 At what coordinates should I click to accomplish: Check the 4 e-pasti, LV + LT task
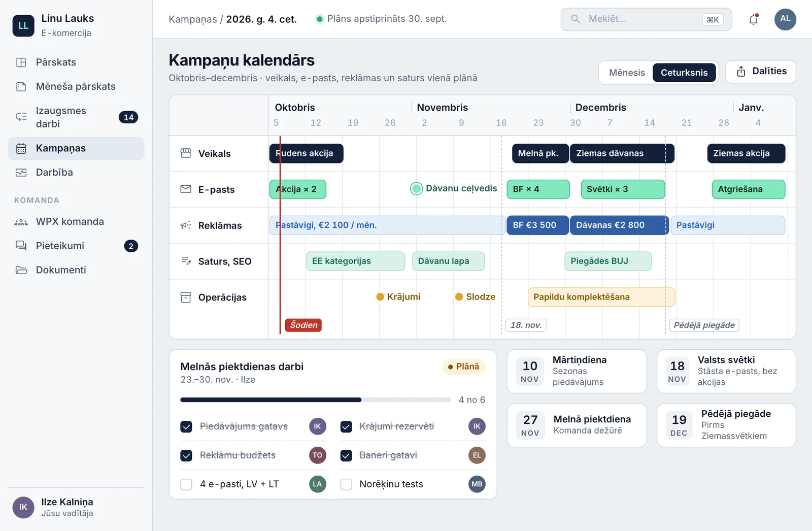click(186, 484)
